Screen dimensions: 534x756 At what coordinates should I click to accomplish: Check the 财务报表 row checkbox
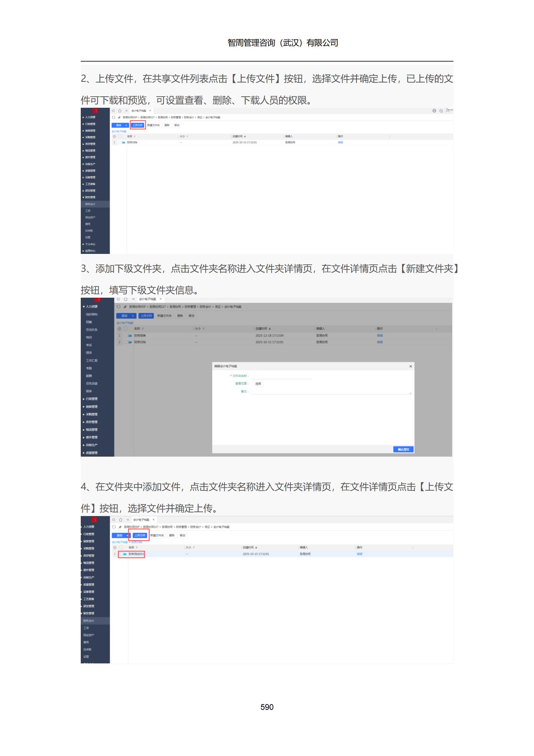[x=126, y=336]
